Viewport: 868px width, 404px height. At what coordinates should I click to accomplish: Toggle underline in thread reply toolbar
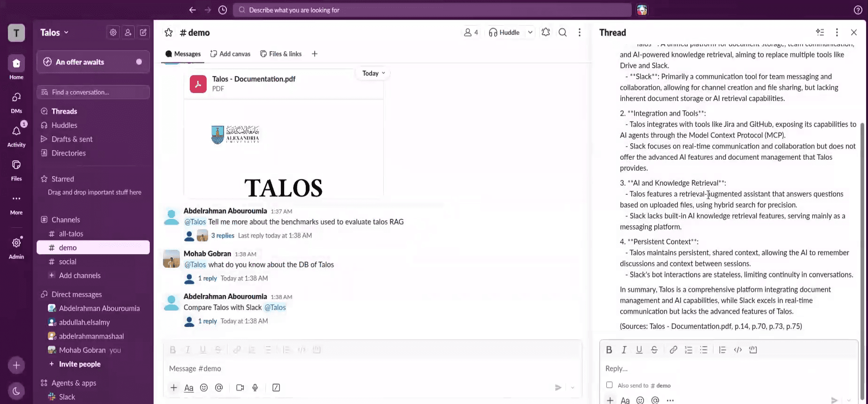click(x=639, y=350)
